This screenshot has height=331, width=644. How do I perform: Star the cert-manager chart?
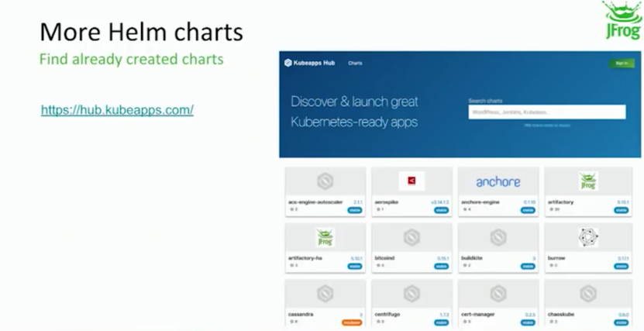465,322
